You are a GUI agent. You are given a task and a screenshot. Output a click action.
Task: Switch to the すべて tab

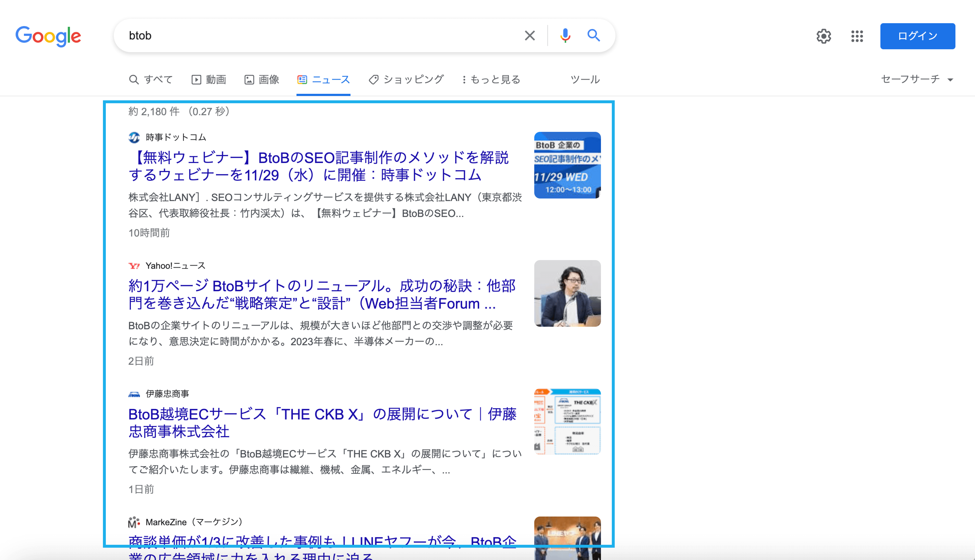click(x=151, y=80)
